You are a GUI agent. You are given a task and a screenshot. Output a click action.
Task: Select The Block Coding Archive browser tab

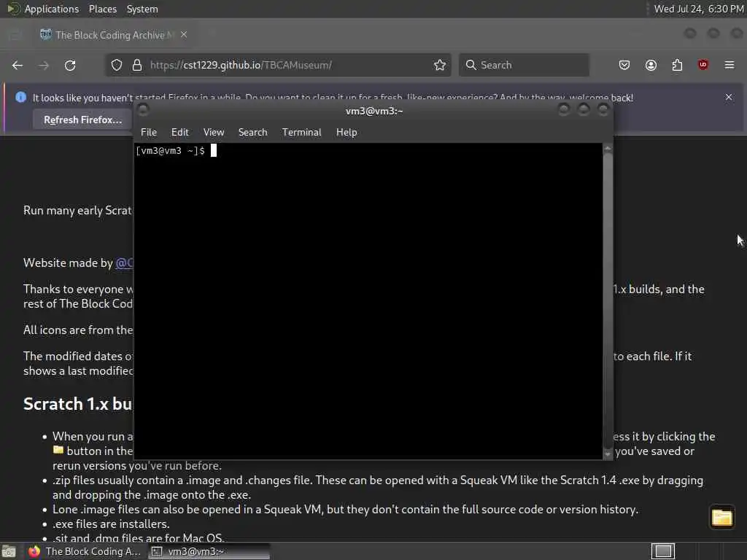pyautogui.click(x=112, y=35)
